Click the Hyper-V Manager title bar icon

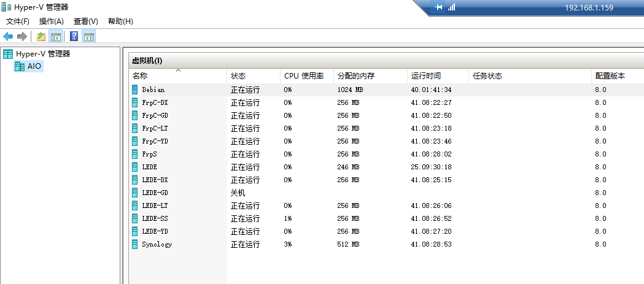tap(6, 7)
